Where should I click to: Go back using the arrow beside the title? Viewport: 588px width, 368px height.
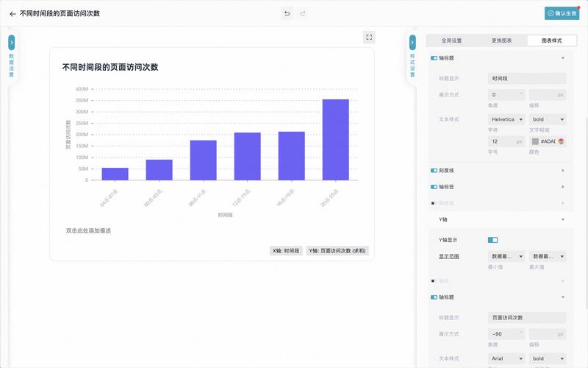pos(12,14)
